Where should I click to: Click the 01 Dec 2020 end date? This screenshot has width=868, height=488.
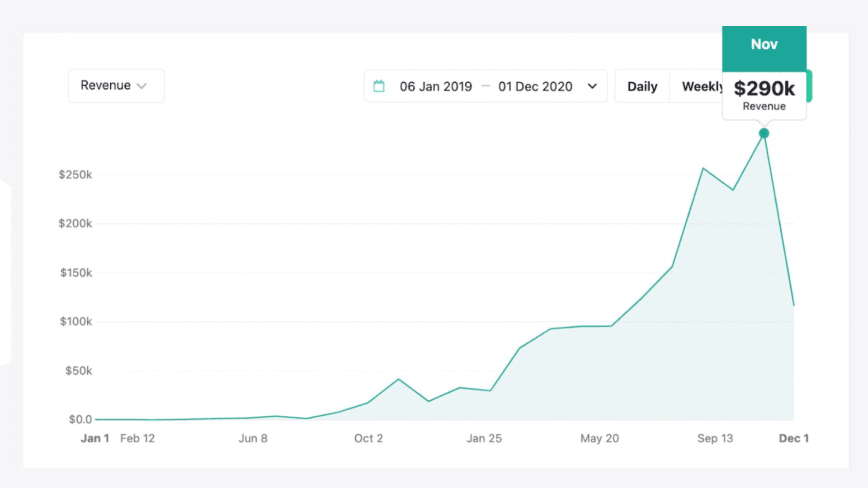click(535, 86)
